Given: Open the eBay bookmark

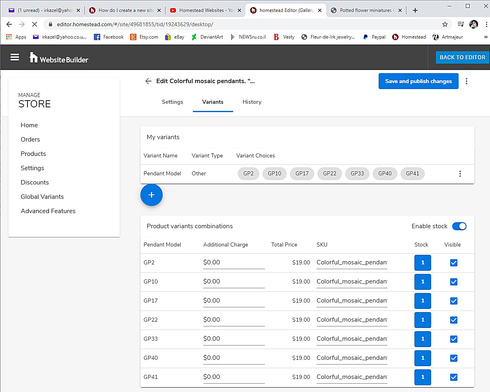Looking at the screenshot, I should pyautogui.click(x=175, y=37).
